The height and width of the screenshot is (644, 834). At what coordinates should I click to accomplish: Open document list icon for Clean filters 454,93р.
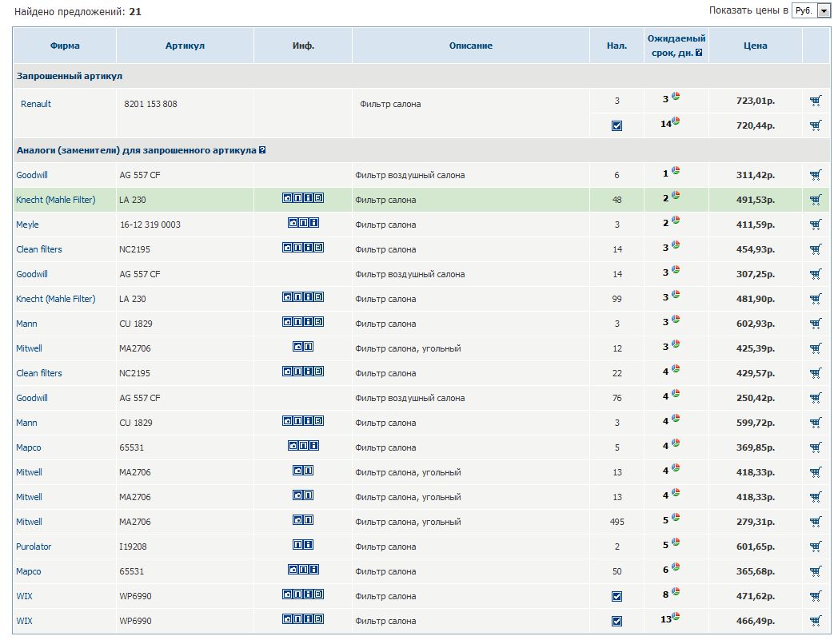click(x=318, y=248)
